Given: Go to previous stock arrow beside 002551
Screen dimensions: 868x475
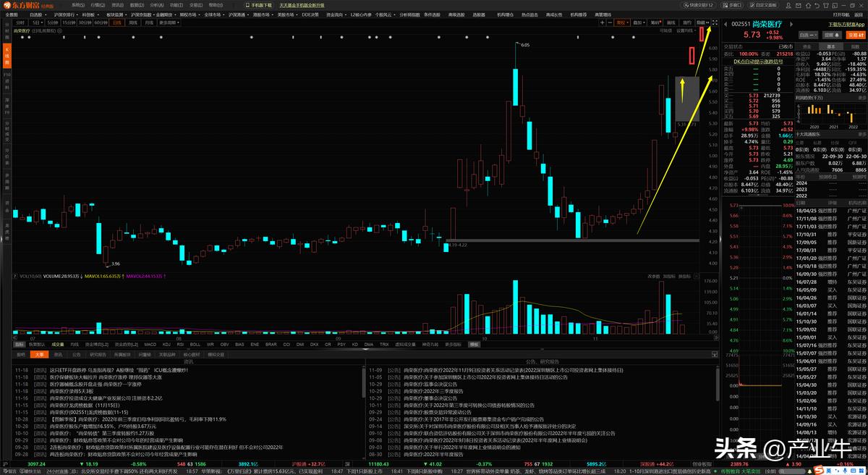Looking at the screenshot, I should 727,24.
